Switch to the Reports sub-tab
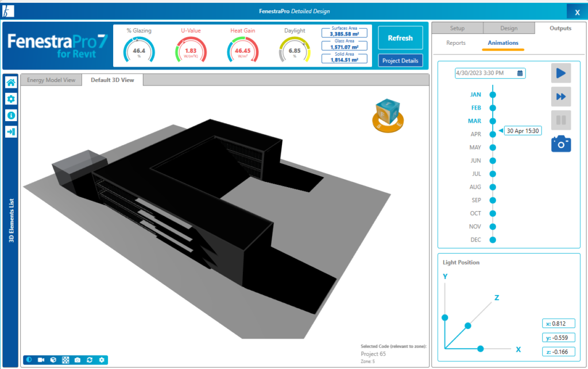The height and width of the screenshot is (369, 588). 456,42
